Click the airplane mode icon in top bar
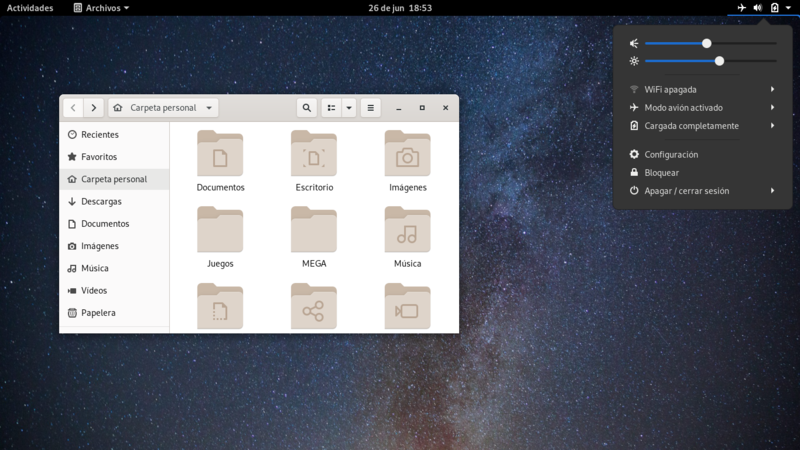The image size is (800, 450). tap(742, 8)
